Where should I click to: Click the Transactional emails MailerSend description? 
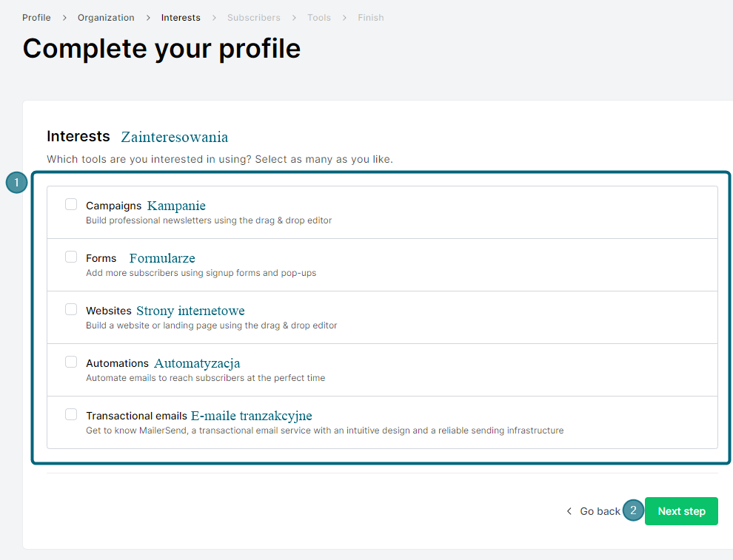click(325, 431)
